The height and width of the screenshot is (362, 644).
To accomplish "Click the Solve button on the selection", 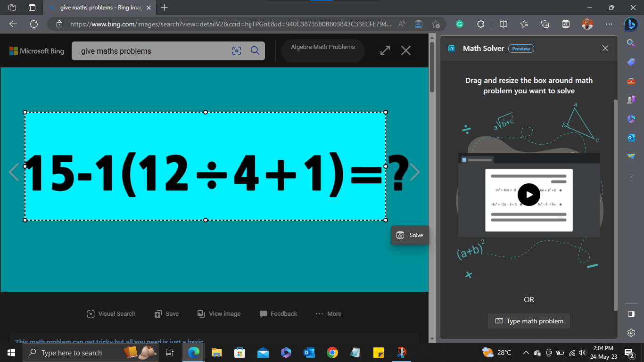I will click(x=410, y=235).
